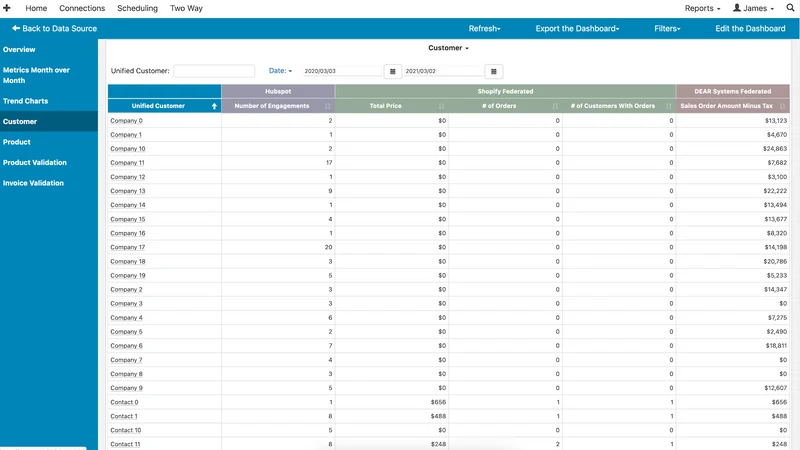This screenshot has width=800, height=450.
Task: Sort # of Customers With Orders icon
Action: (668, 106)
